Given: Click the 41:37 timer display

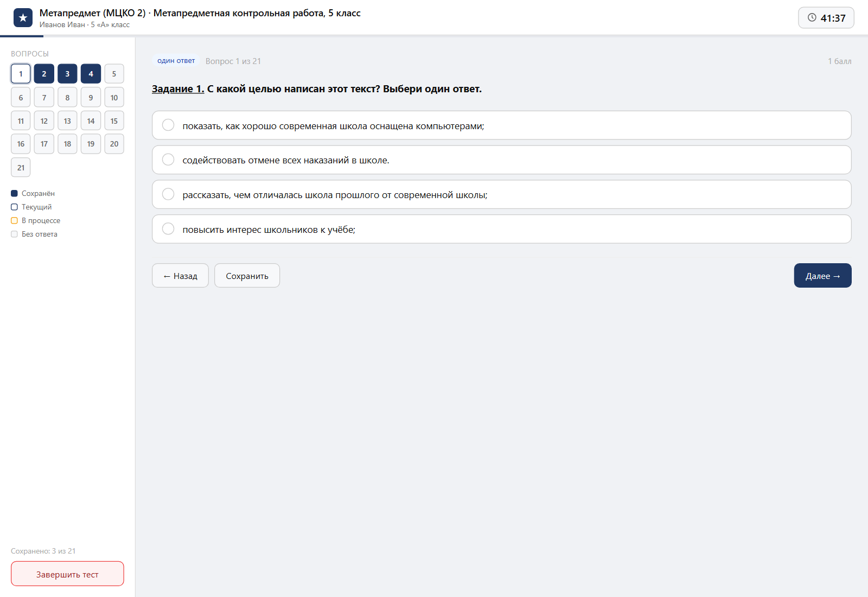Looking at the screenshot, I should (826, 18).
